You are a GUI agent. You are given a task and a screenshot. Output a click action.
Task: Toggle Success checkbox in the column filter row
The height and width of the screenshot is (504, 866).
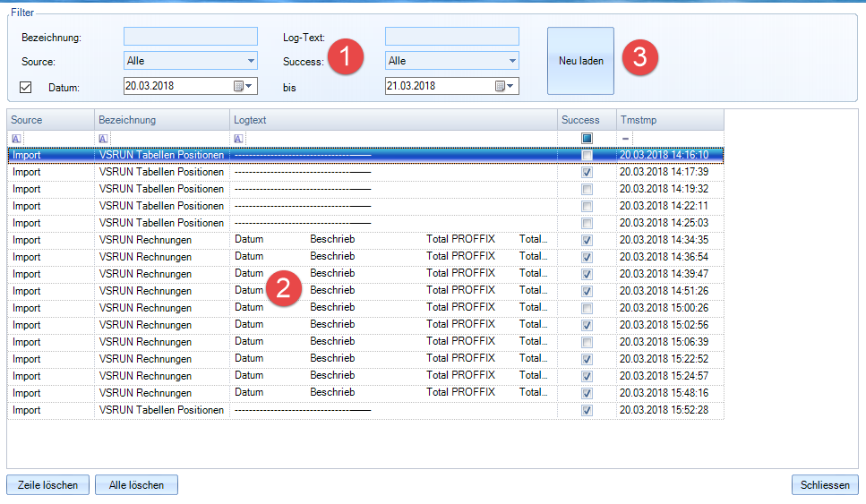[587, 139]
